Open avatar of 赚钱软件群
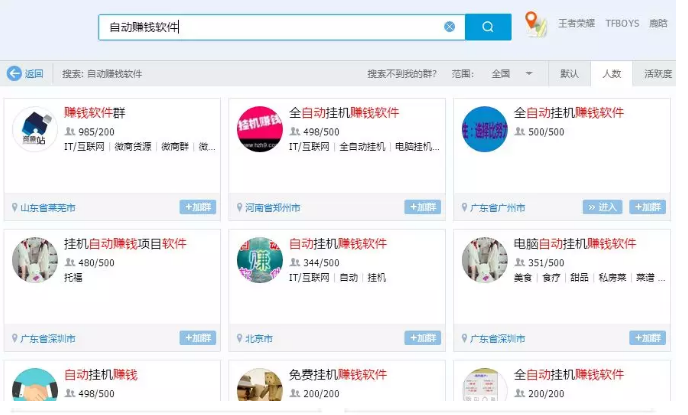 pos(35,129)
